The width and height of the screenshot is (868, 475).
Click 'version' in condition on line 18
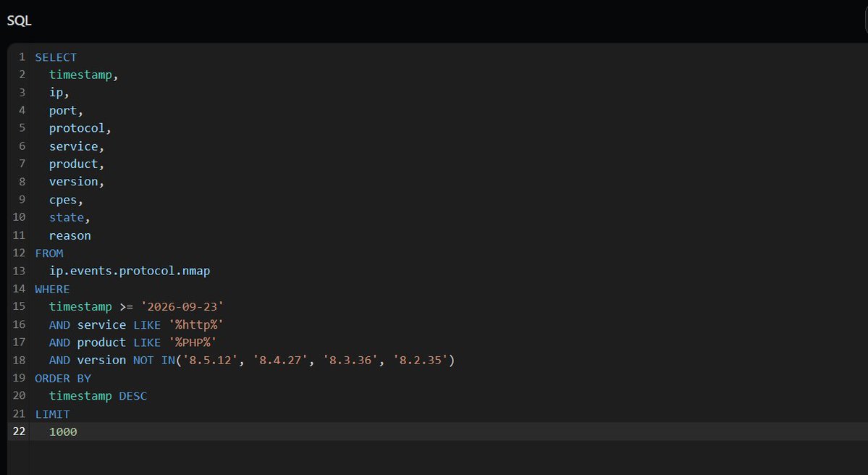[x=101, y=360]
